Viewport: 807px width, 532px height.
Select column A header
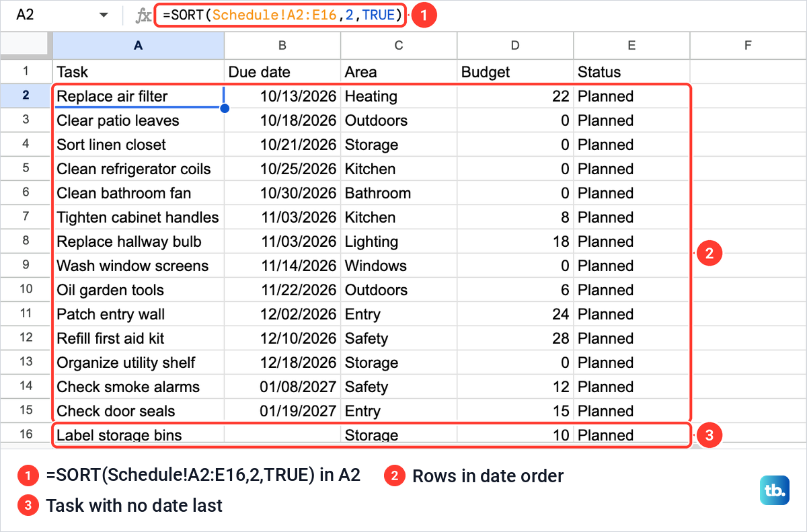click(139, 45)
